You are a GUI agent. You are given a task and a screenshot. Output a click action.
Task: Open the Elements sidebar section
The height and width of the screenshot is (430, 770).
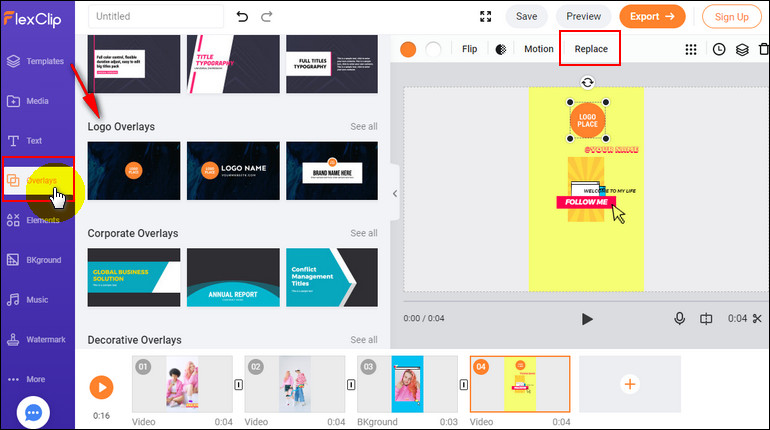(x=33, y=220)
